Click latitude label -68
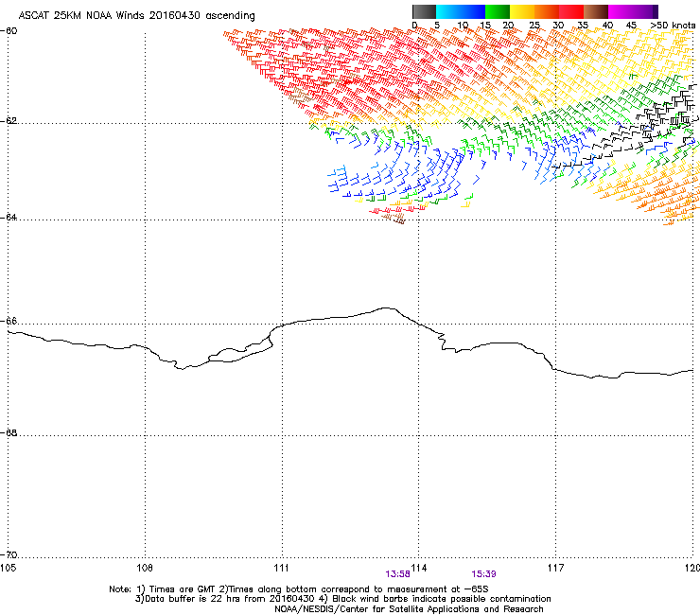 pyautogui.click(x=9, y=433)
